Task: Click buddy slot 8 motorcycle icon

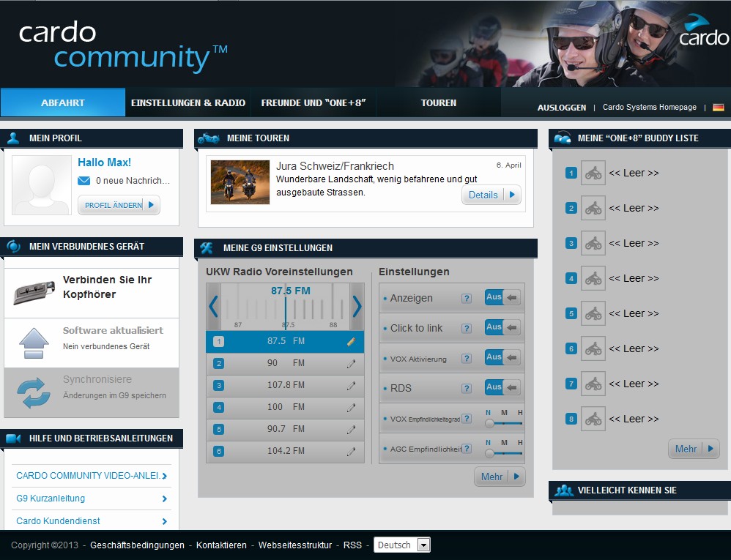Action: tap(593, 419)
